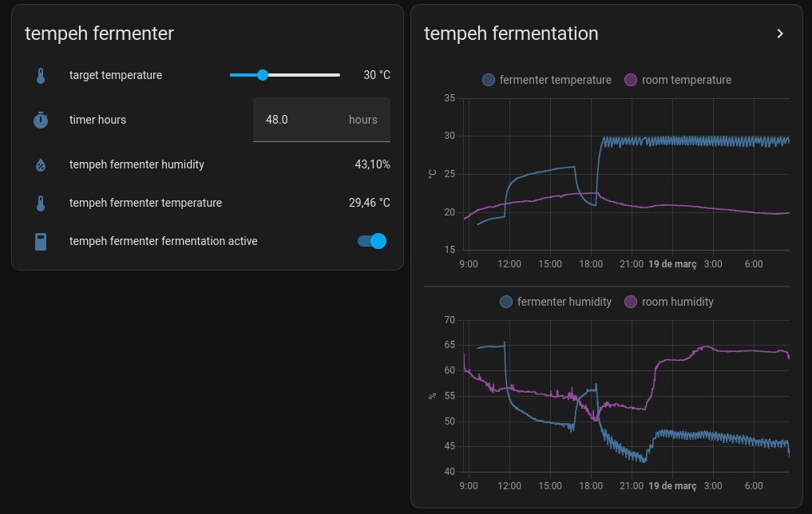
Task: Click the timer hours stopwatch icon
Action: point(41,120)
